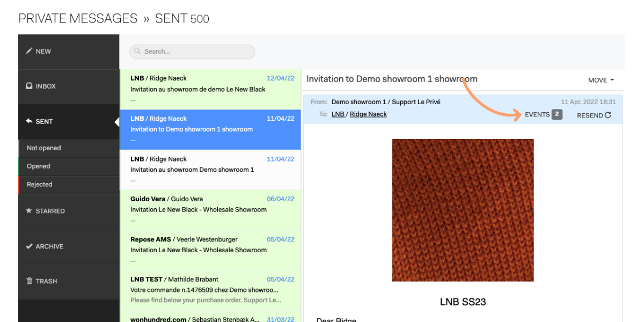This screenshot has width=644, height=322.
Task: Click 'SENT 500' in the page header
Action: (x=182, y=18)
